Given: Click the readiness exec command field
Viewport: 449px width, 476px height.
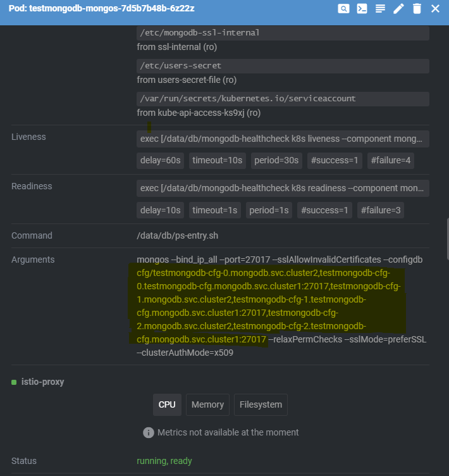Looking at the screenshot, I should point(283,188).
